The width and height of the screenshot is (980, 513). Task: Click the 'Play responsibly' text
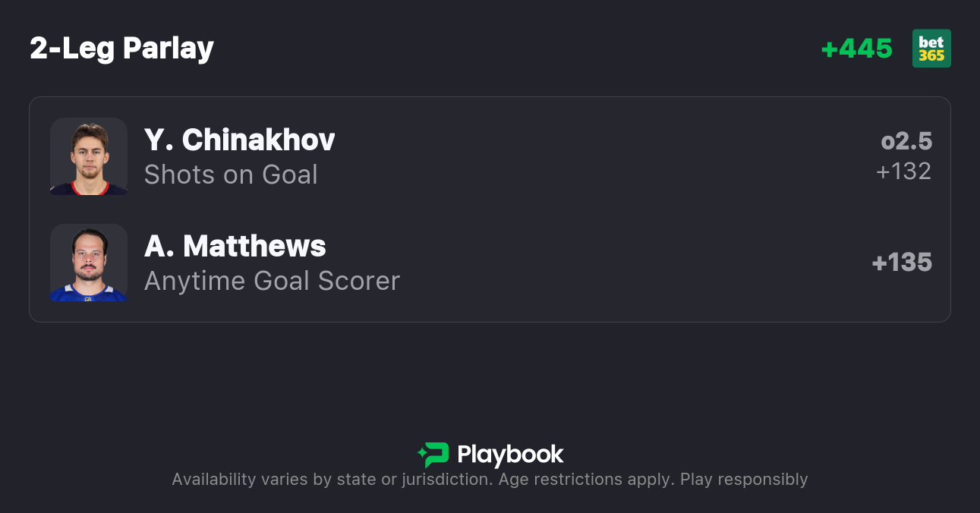point(744,480)
